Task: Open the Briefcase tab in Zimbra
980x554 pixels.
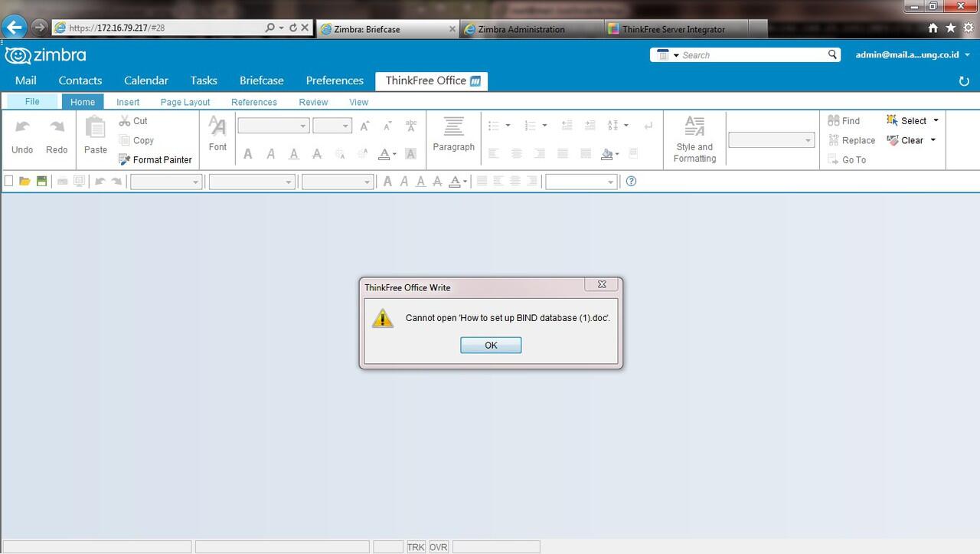Action: [x=262, y=80]
